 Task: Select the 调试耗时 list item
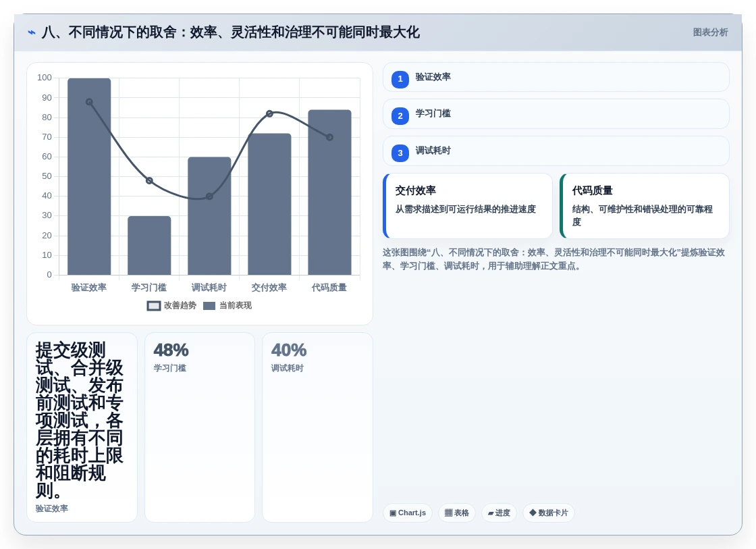coord(556,151)
